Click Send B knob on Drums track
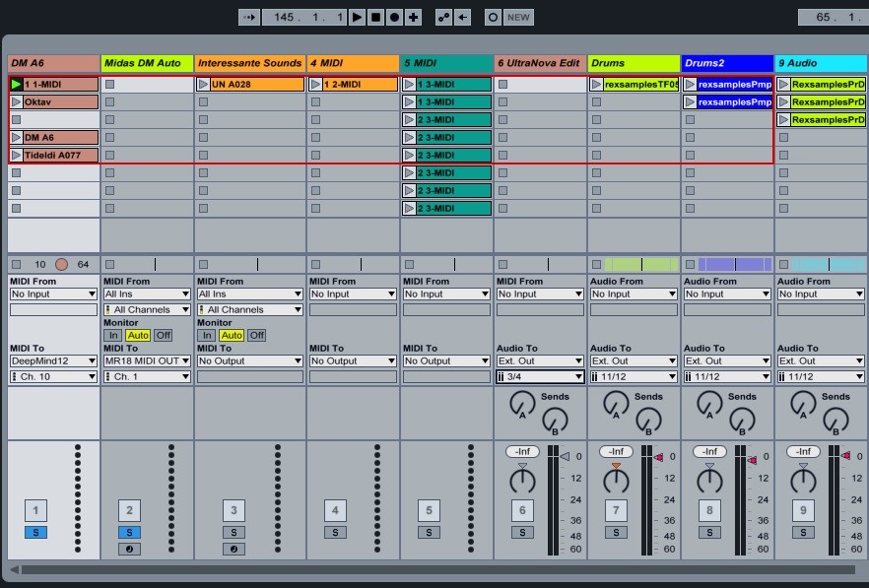Screen dimensions: 869x588 (648, 422)
